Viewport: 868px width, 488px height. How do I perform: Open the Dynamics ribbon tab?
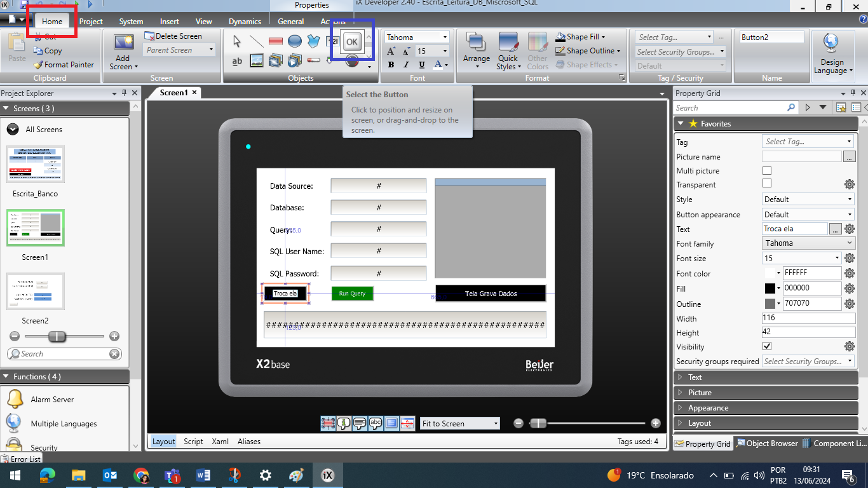coord(245,22)
